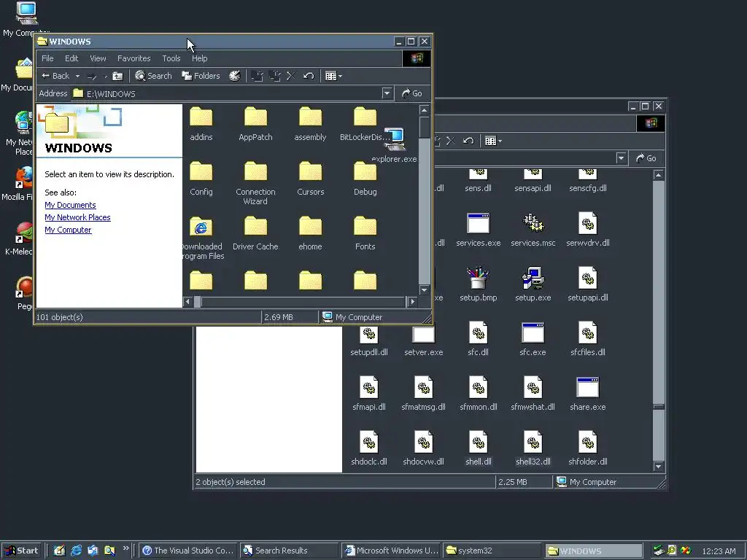Click the Undo icon in WINDOWS toolbar

309,76
